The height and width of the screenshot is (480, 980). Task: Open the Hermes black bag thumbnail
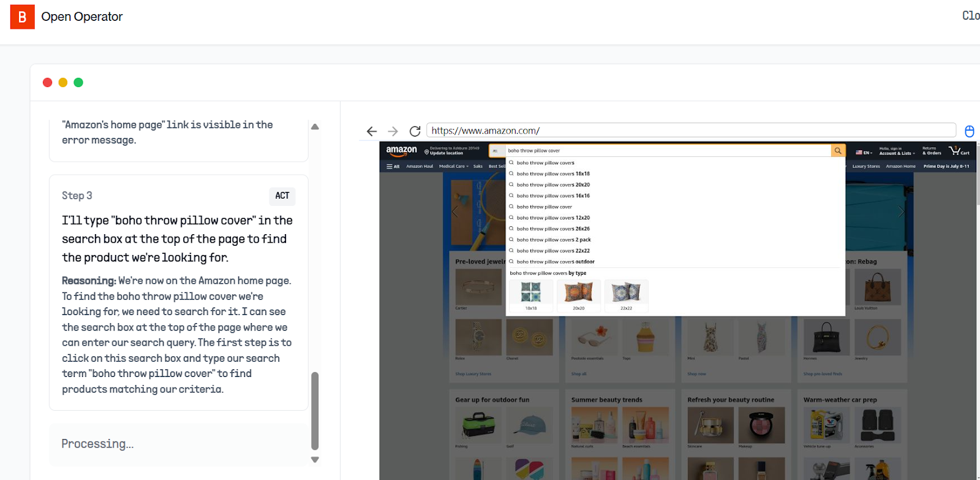click(827, 337)
